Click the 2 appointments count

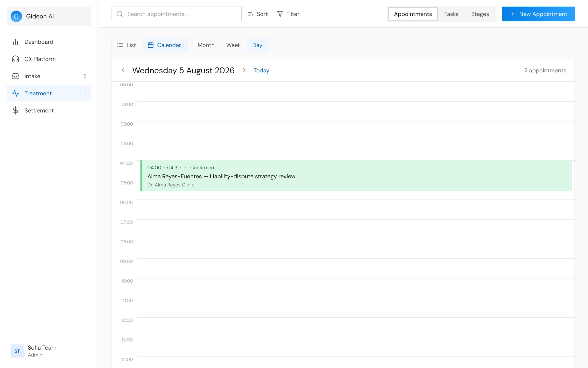click(x=545, y=70)
